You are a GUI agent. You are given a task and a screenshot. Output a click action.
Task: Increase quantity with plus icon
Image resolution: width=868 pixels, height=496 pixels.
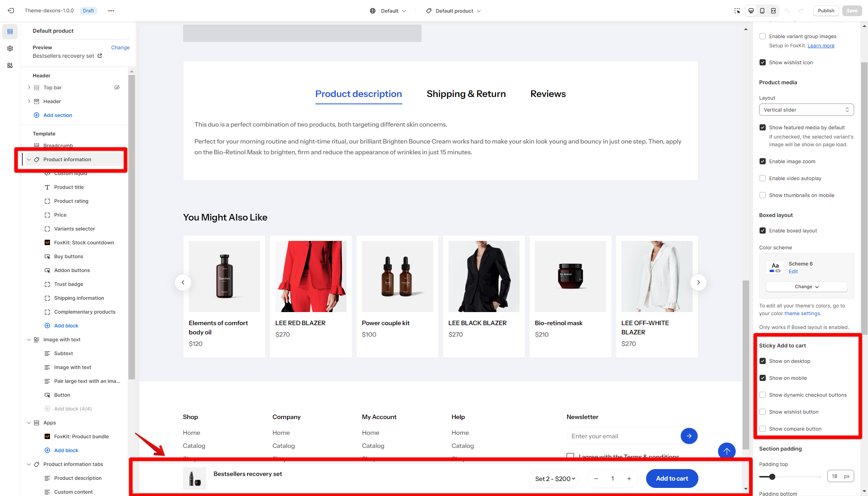629,479
